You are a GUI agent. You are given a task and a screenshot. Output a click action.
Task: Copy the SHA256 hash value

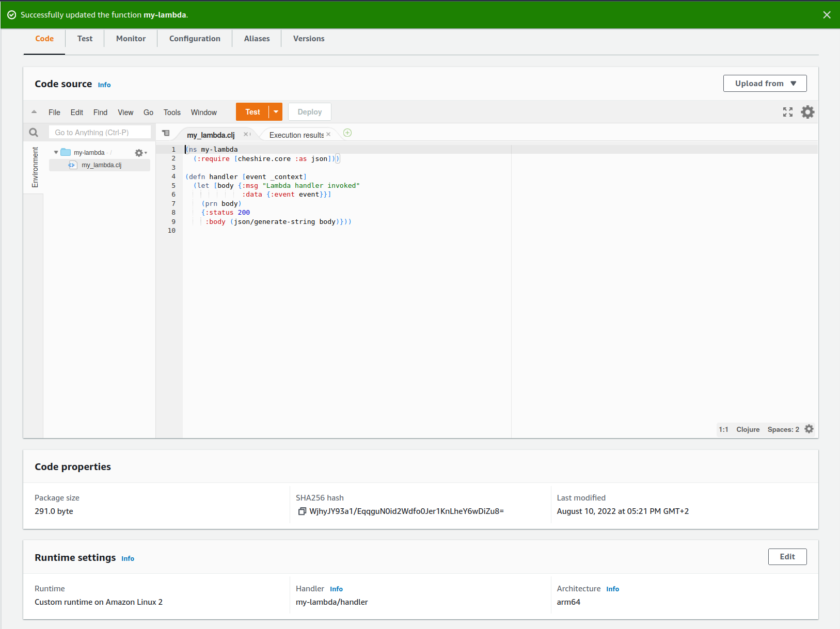tap(302, 511)
